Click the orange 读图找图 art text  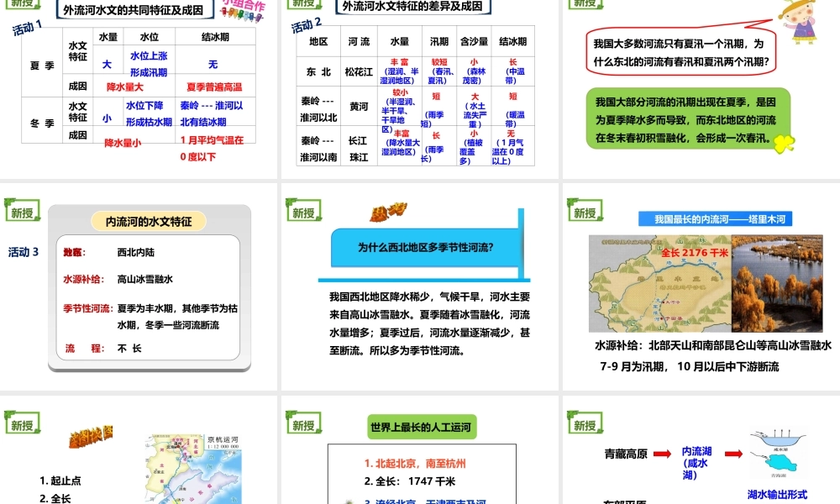click(91, 436)
